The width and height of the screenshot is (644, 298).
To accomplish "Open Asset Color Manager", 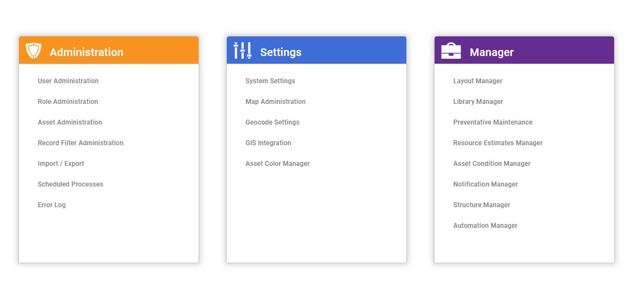I will pos(277,163).
